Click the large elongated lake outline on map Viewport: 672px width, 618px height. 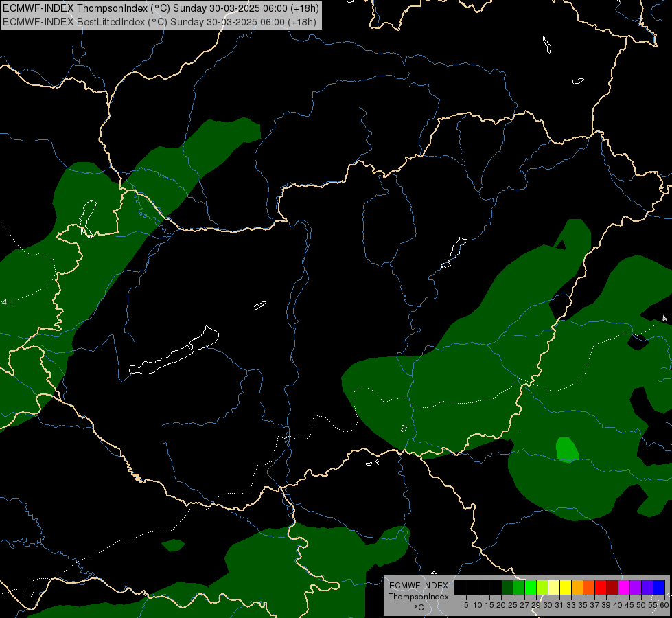[174, 350]
